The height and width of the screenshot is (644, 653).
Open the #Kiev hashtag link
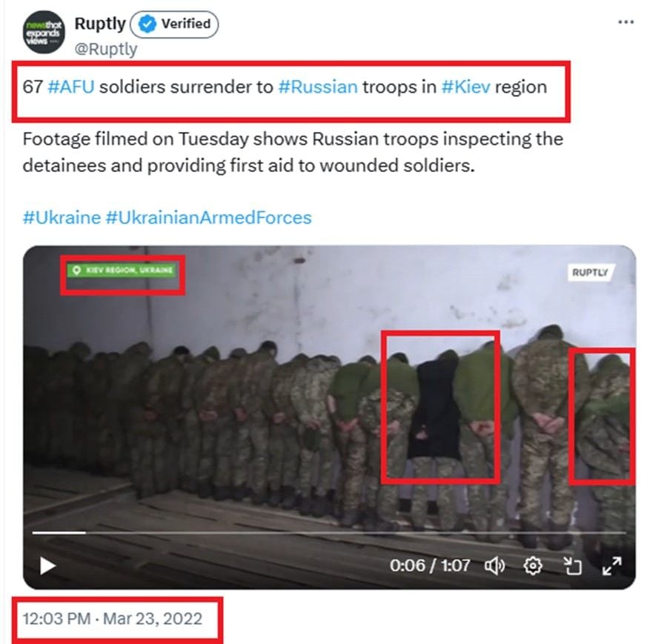point(465,87)
